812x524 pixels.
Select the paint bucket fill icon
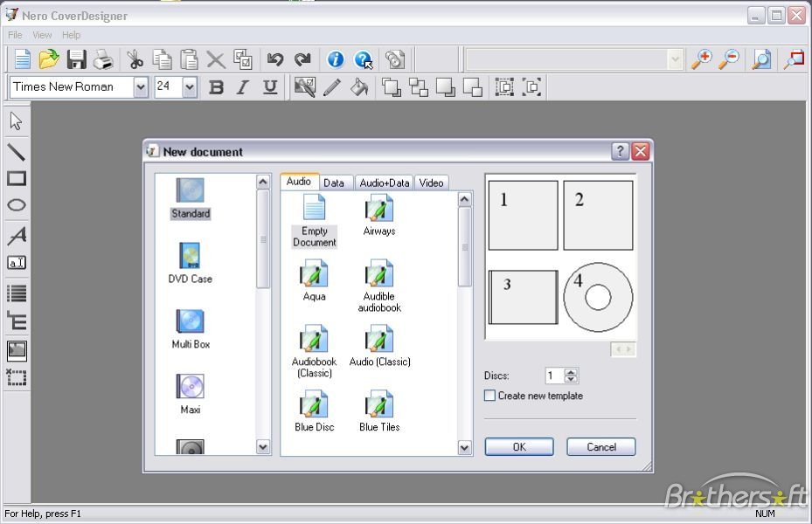coord(359,87)
